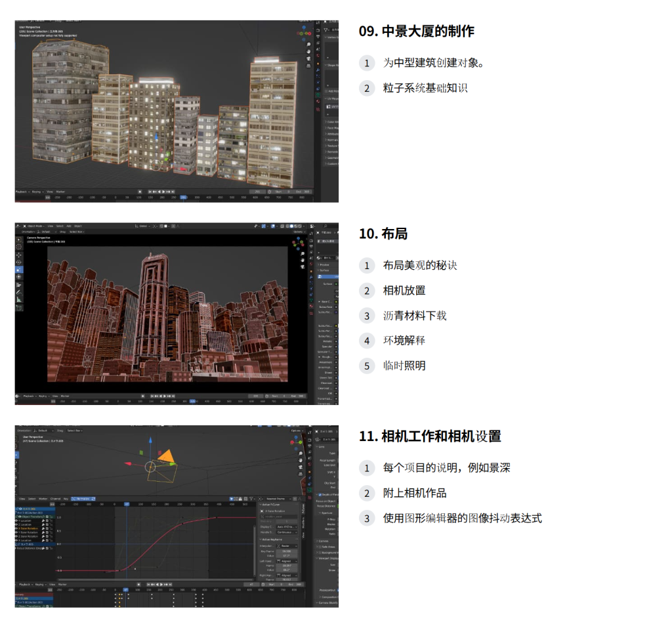Viewport: 672px width, 617px height.
Task: Open the Select menu in section 10 header
Action: (60, 226)
